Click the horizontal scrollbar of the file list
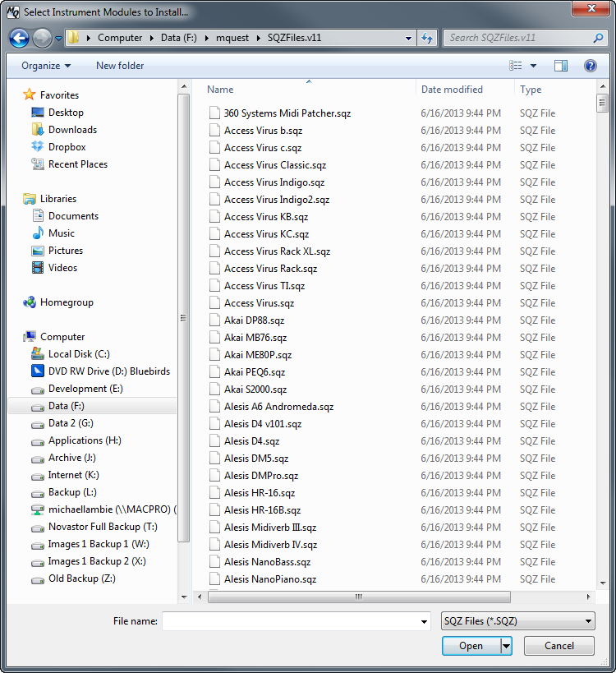616x673 pixels. click(x=359, y=597)
